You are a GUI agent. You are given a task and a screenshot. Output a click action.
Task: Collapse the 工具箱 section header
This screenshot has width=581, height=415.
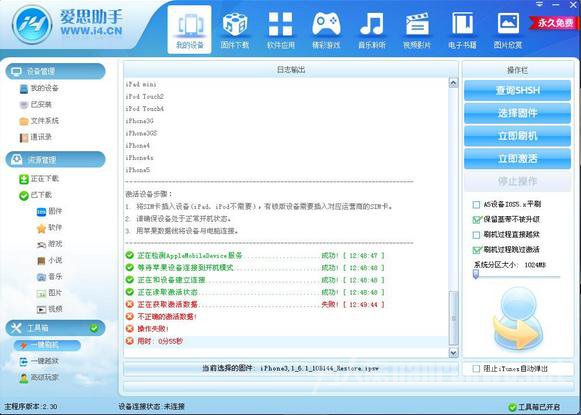pos(56,328)
